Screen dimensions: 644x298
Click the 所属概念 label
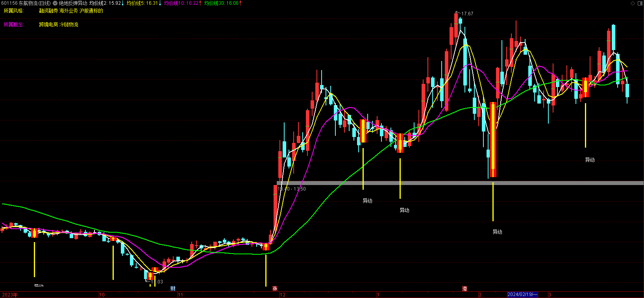(14, 24)
